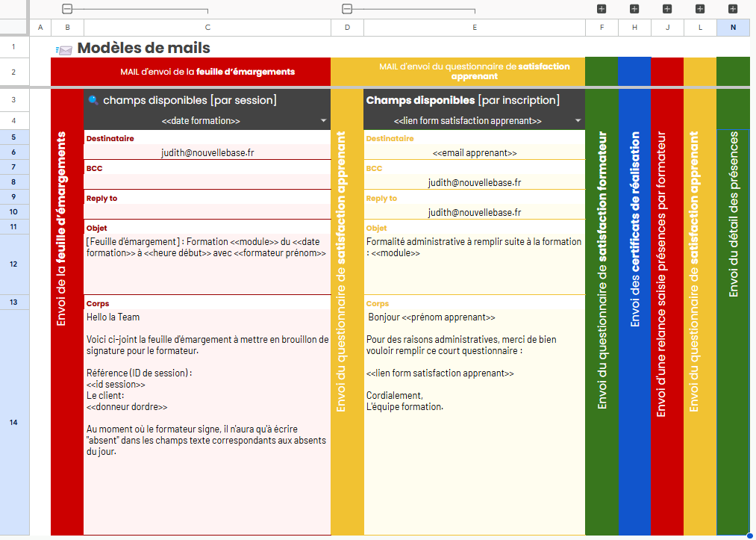Select column N header

[x=733, y=28]
